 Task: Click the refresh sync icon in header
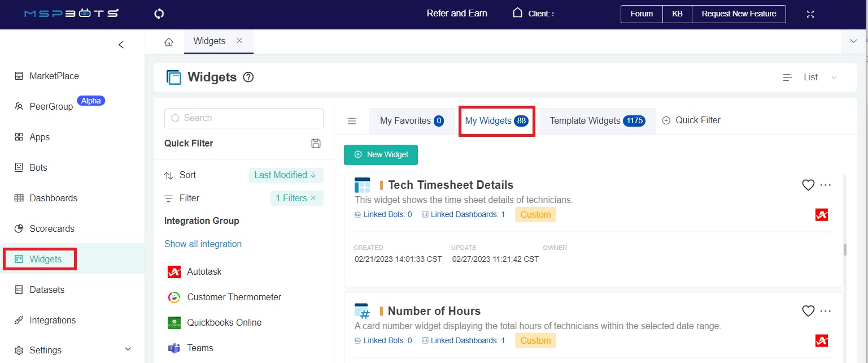tap(159, 14)
